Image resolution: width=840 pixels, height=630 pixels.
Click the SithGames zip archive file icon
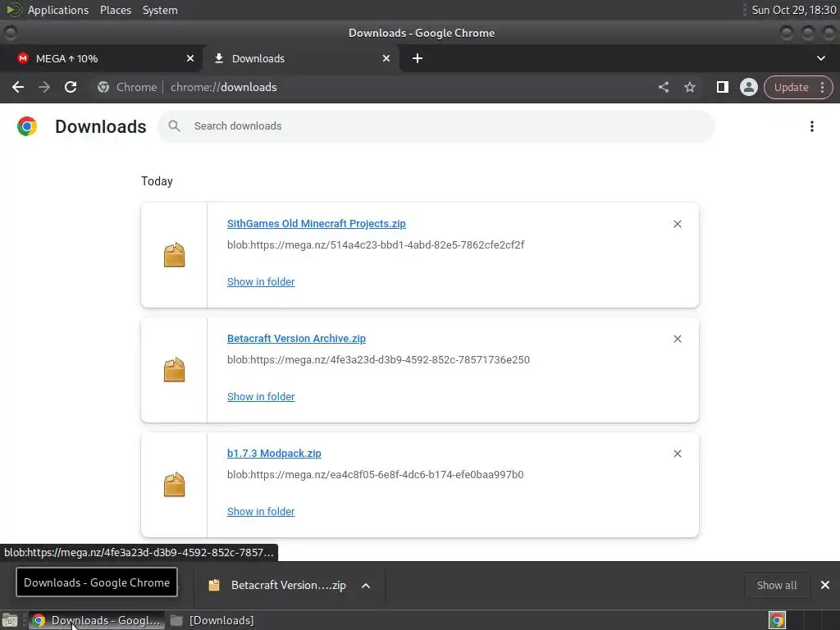point(174,255)
